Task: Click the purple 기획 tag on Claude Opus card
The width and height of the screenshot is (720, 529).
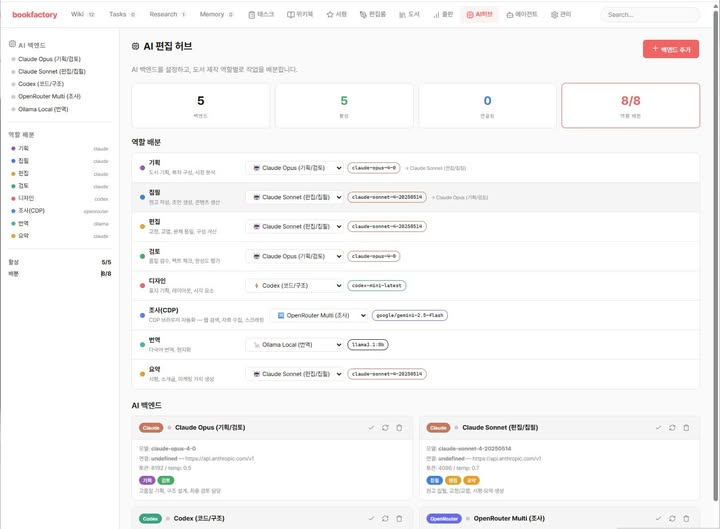Action: (147, 480)
